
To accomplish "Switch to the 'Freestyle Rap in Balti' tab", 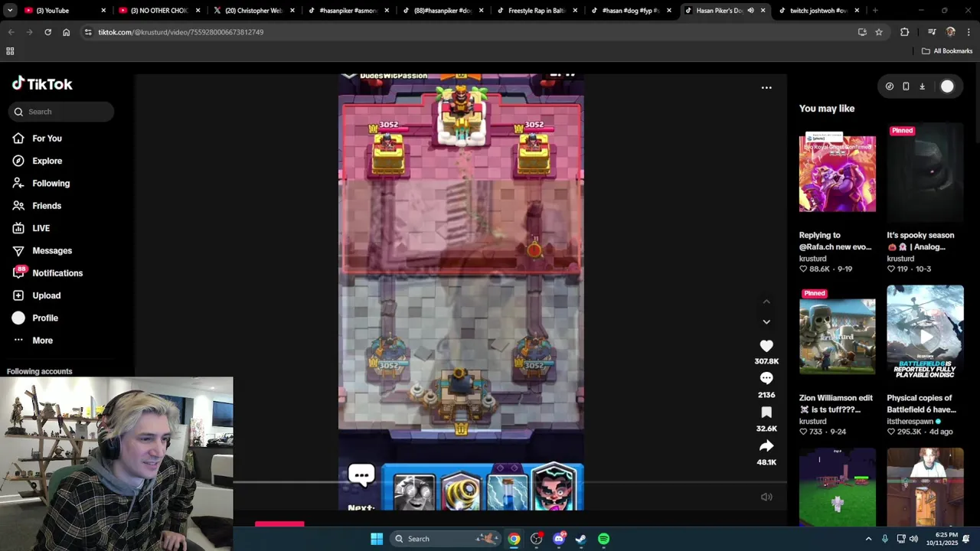I will 536,11.
